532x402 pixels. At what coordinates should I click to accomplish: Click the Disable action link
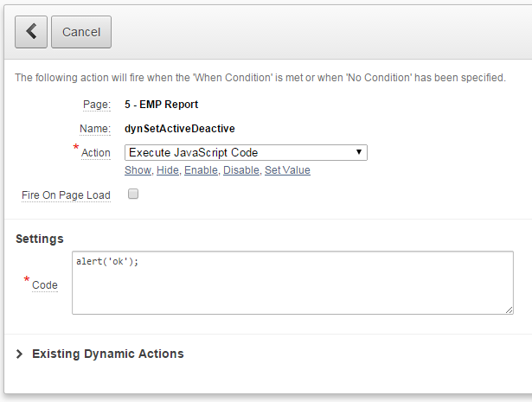pos(241,170)
